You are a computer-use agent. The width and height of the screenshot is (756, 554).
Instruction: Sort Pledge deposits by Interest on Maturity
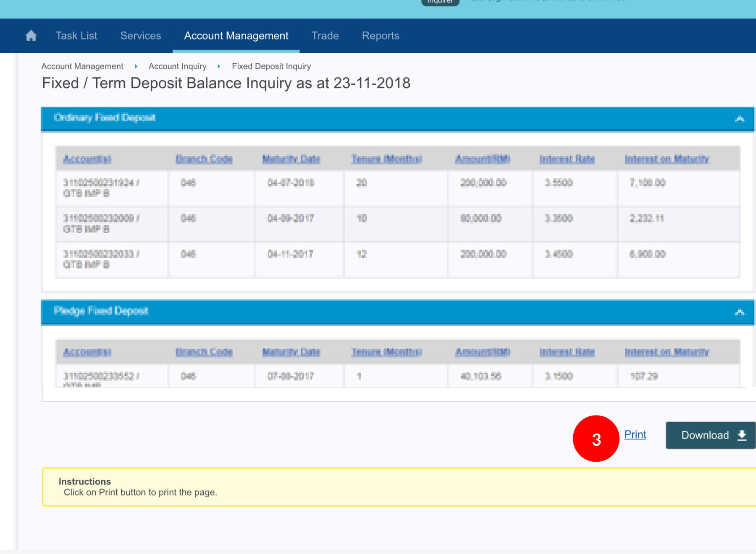[x=667, y=352]
